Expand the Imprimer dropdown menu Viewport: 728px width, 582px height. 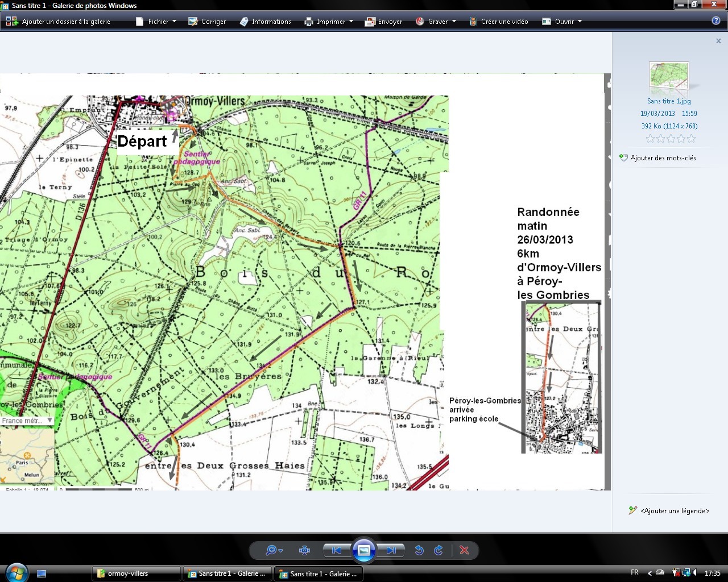(x=329, y=22)
